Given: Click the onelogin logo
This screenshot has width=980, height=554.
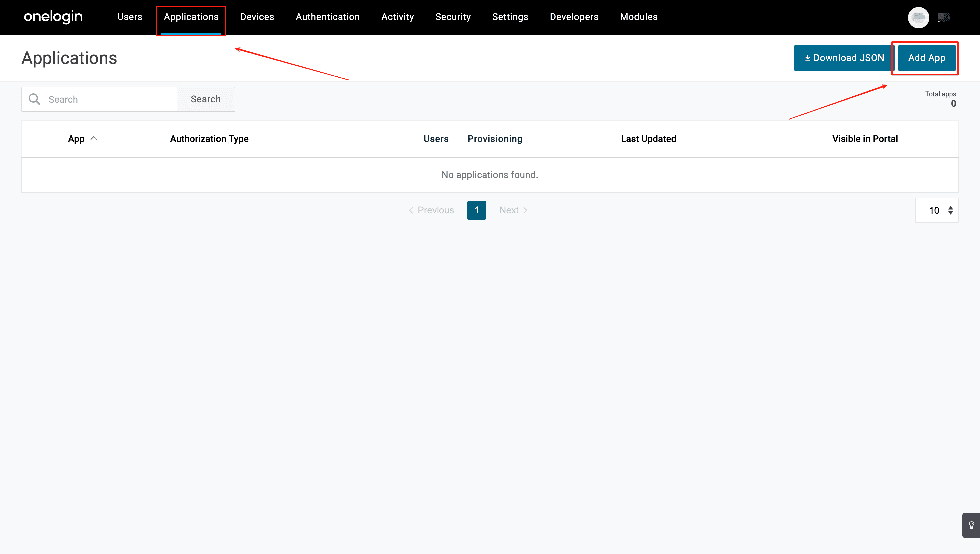Looking at the screenshot, I should 53,17.
